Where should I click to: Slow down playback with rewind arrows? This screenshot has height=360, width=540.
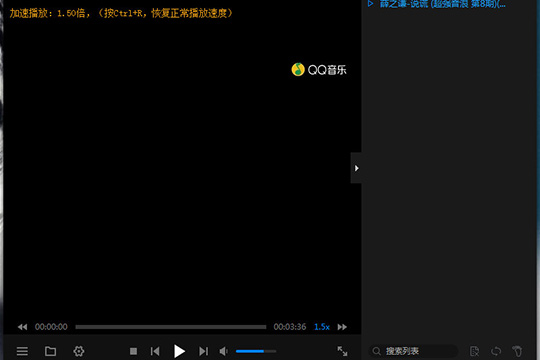pos(22,327)
